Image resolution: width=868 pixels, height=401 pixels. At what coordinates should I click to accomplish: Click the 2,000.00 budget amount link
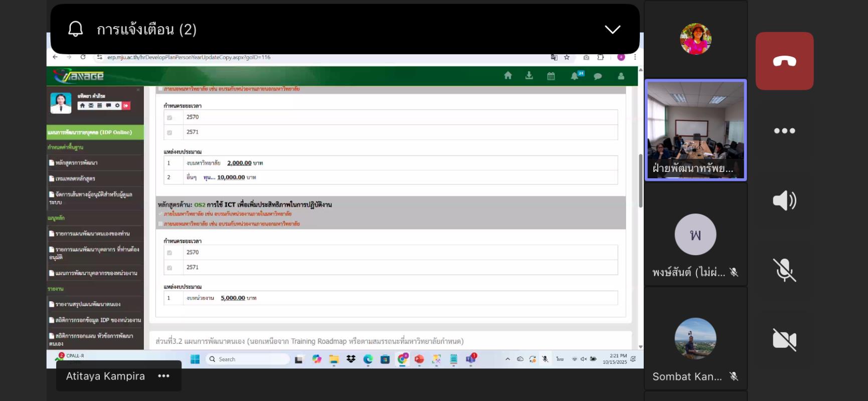239,163
